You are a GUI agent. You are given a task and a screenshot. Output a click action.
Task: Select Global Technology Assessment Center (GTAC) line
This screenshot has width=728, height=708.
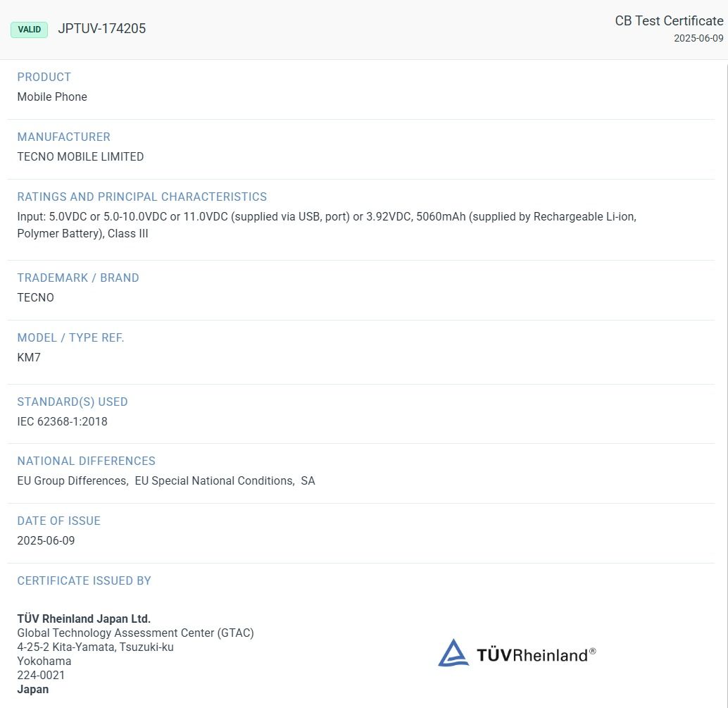[x=136, y=633]
